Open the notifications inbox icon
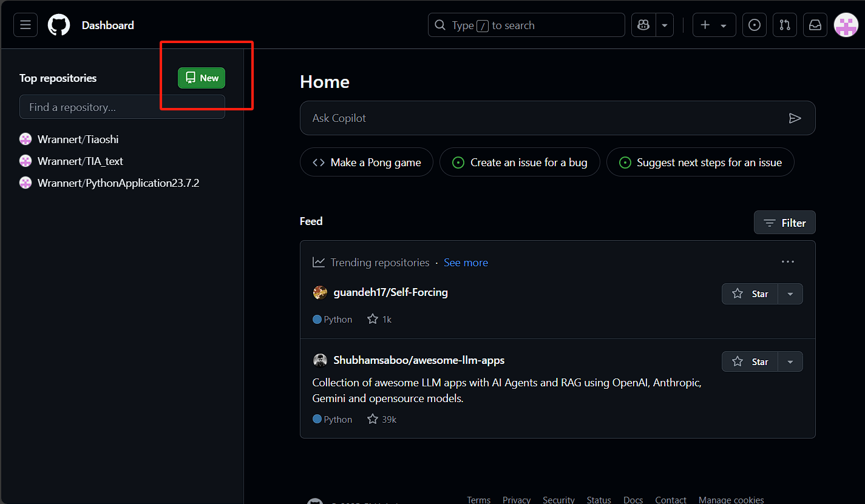865x504 pixels. point(815,25)
